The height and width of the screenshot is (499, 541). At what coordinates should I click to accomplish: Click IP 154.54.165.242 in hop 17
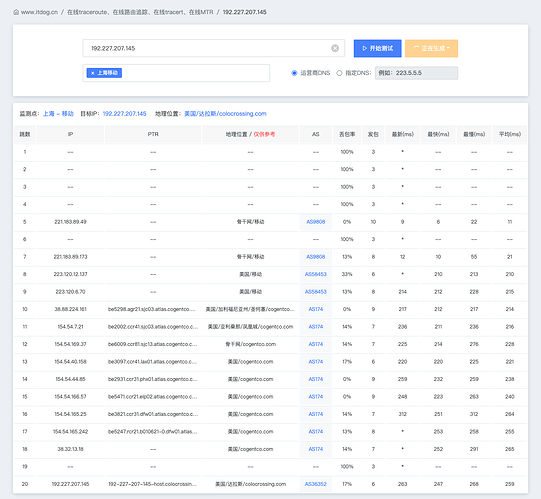(70, 432)
